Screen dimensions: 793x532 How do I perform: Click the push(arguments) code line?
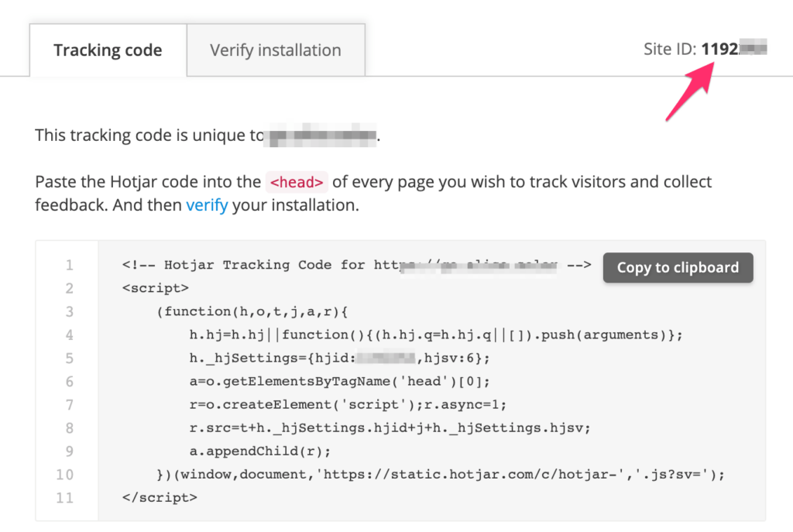(436, 335)
